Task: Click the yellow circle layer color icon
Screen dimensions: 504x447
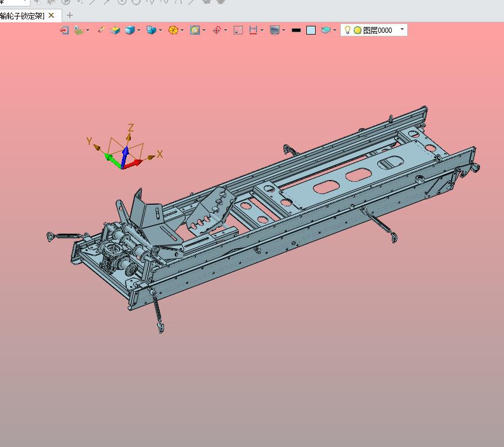Action: click(x=357, y=30)
